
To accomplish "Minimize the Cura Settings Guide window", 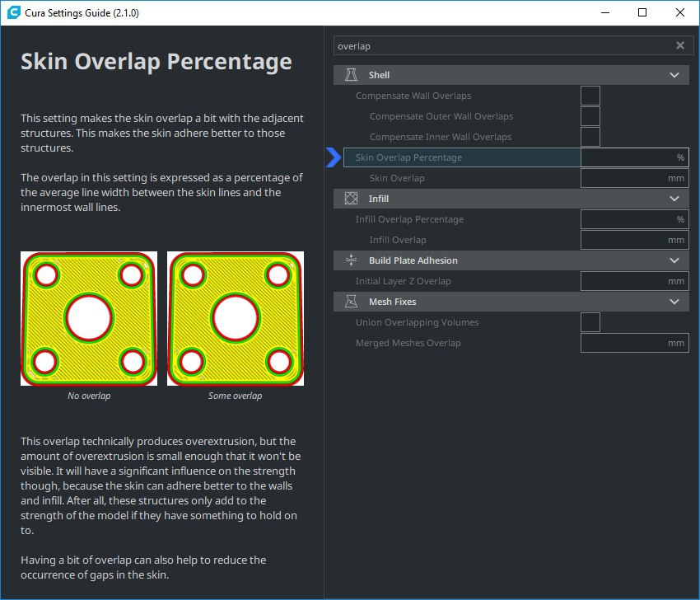I will [605, 12].
